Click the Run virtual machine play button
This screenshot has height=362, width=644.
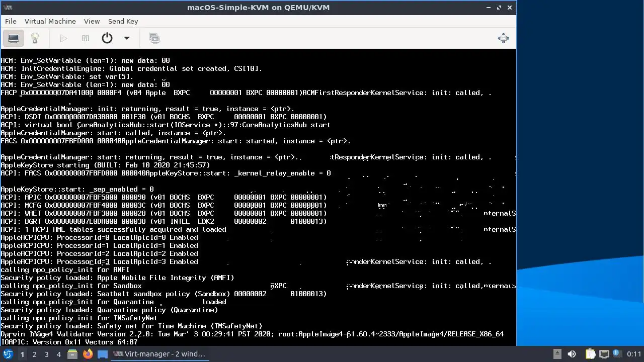pos(63,38)
